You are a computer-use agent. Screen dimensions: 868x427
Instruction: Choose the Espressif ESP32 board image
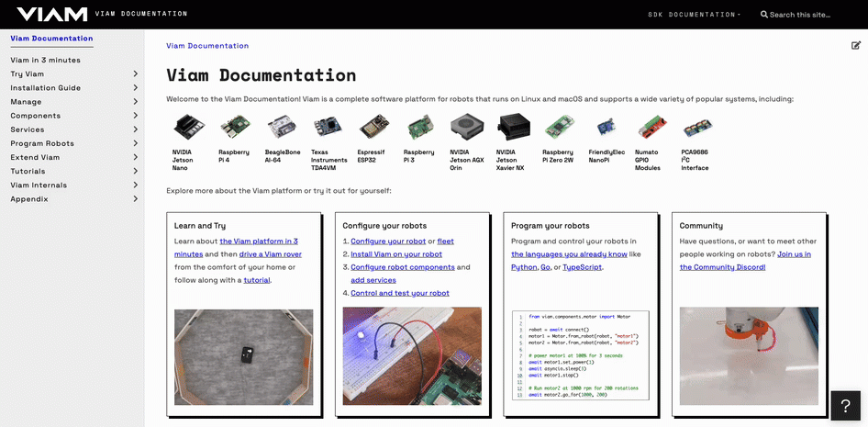pos(374,127)
